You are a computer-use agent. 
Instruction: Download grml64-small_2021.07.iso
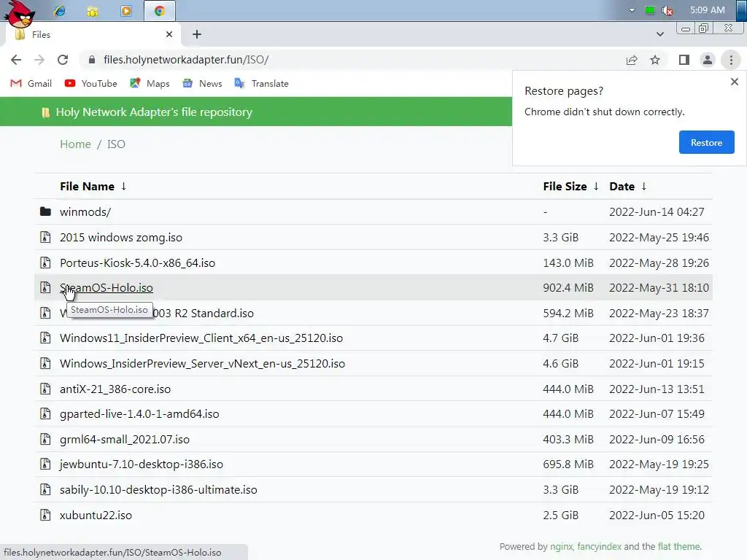click(x=125, y=439)
